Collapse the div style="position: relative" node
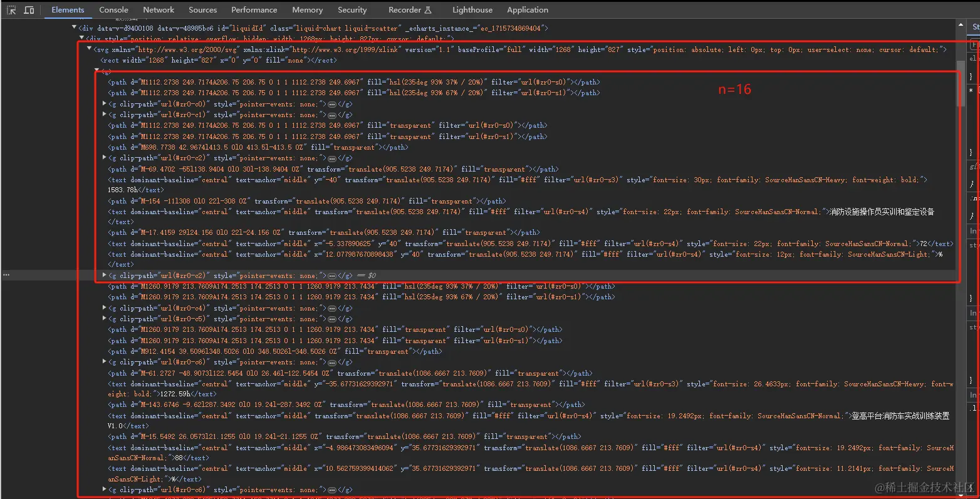980x499 pixels. [x=81, y=38]
